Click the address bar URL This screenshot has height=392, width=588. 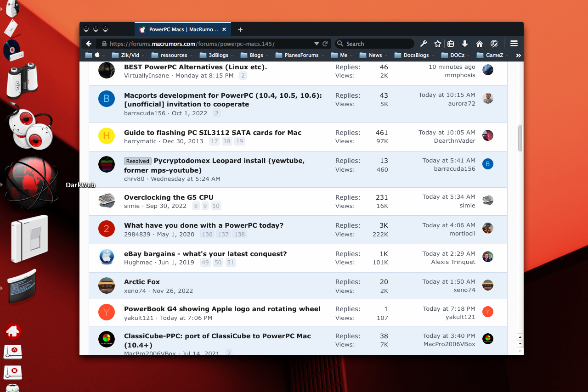tap(192, 44)
